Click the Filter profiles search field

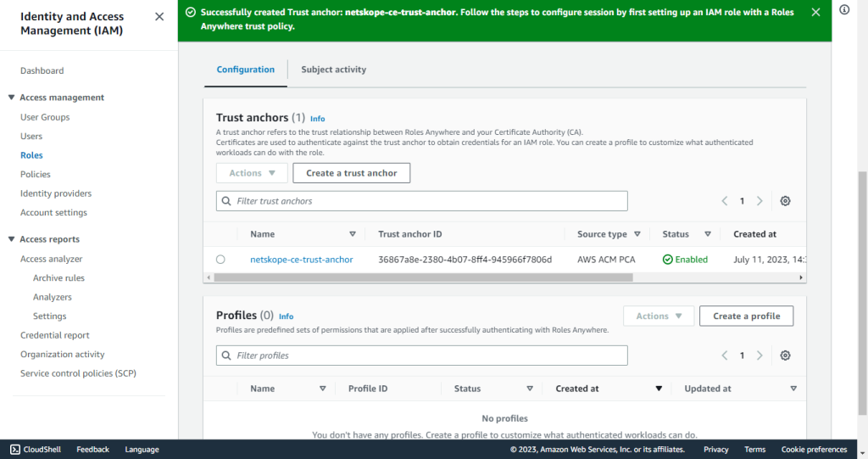(422, 355)
